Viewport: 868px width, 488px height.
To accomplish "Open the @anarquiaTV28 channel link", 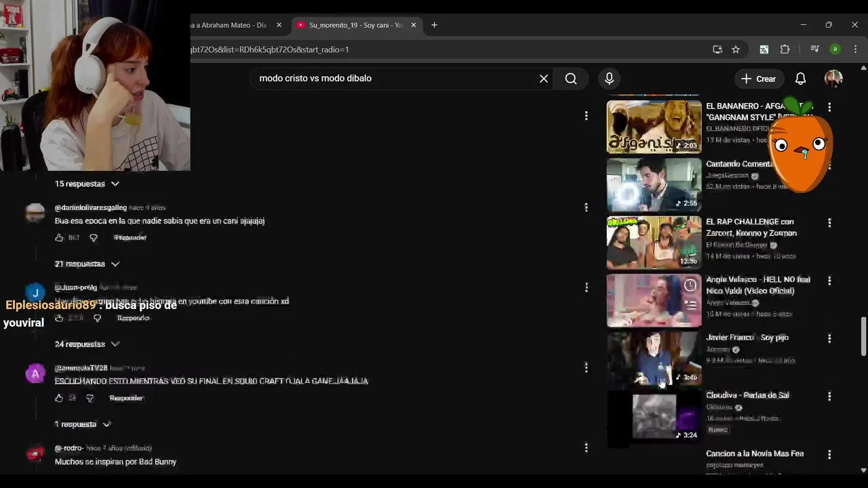I will click(x=81, y=368).
